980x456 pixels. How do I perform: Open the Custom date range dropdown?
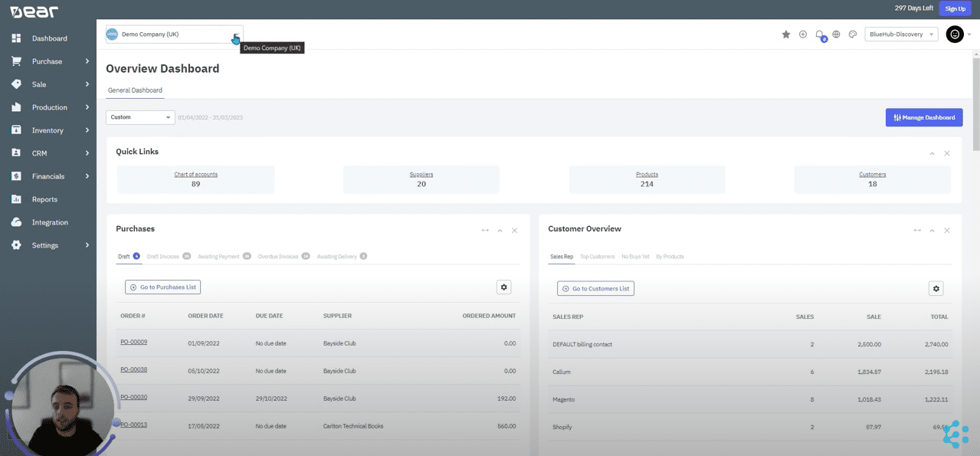tap(139, 116)
